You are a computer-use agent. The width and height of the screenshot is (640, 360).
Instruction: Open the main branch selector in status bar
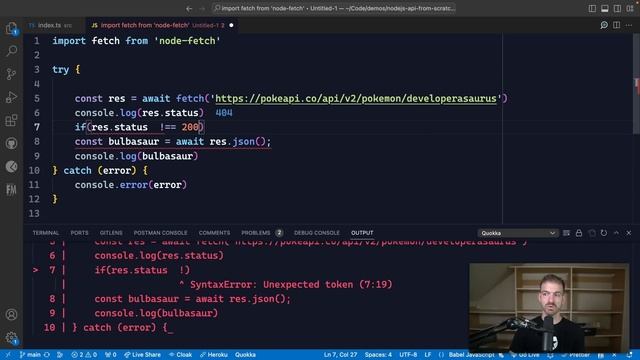click(x=30, y=355)
